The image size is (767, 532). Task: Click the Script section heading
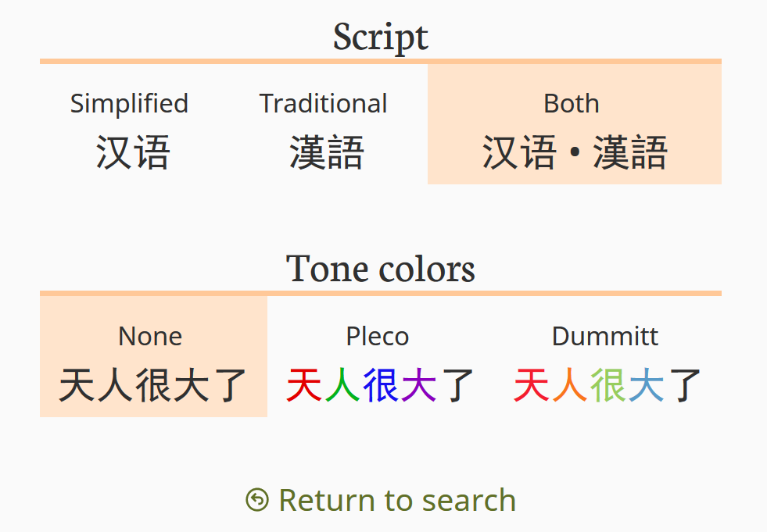(x=381, y=37)
